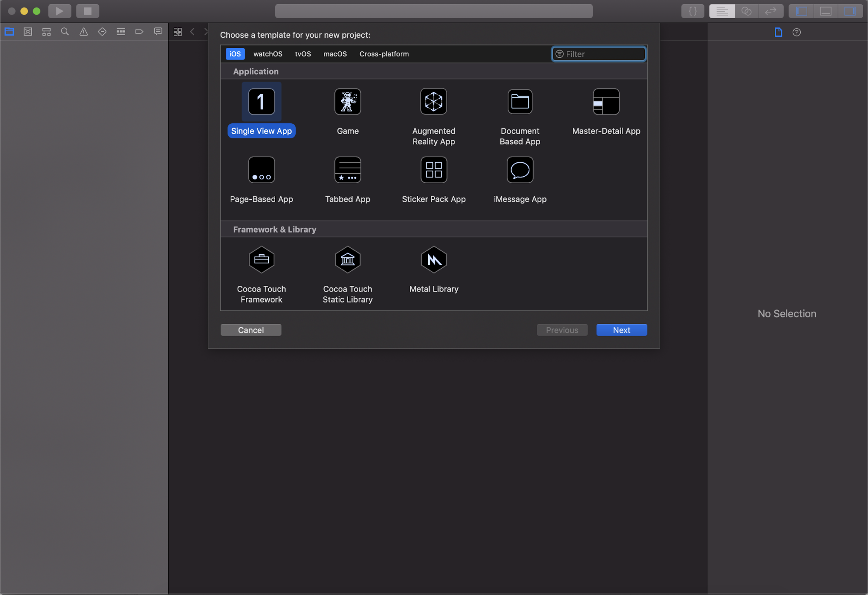Viewport: 868px width, 595px height.
Task: Choose the Sticker Pack App template
Action: point(433,170)
